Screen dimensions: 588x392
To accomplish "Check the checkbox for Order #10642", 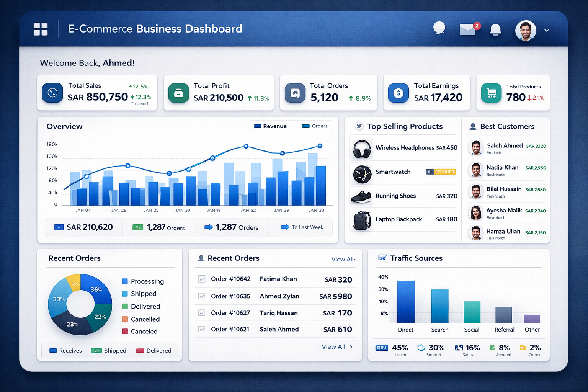I will click(202, 279).
